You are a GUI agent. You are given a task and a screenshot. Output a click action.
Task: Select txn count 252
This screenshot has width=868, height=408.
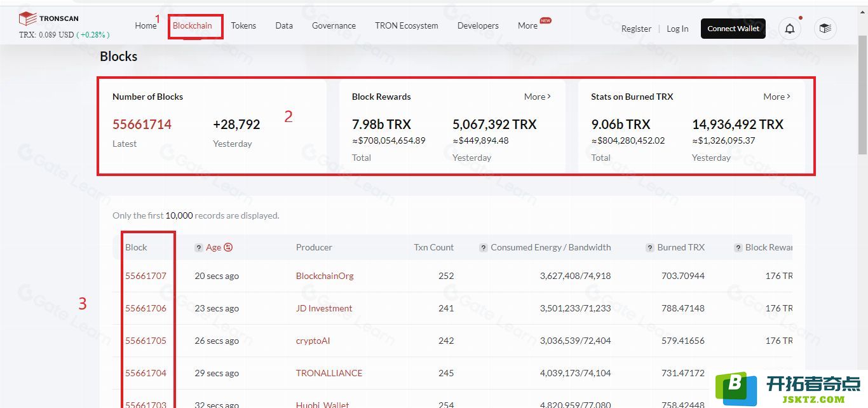point(446,276)
